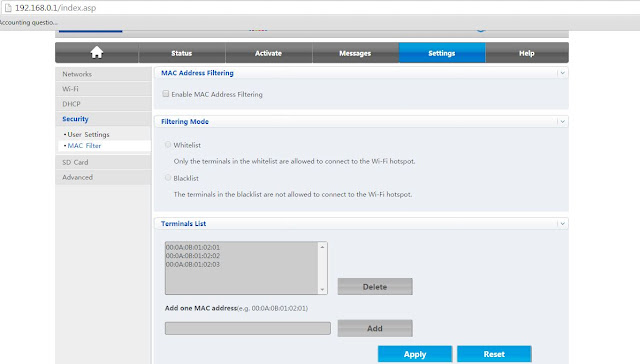
Task: Select the Settings tab
Action: coord(442,53)
